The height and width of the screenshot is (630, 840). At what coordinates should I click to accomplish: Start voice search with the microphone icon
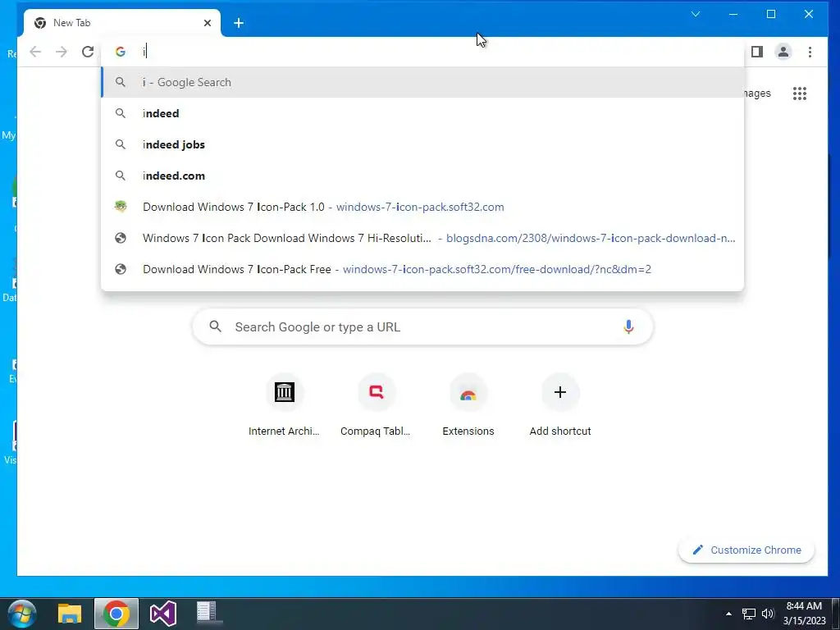point(628,326)
